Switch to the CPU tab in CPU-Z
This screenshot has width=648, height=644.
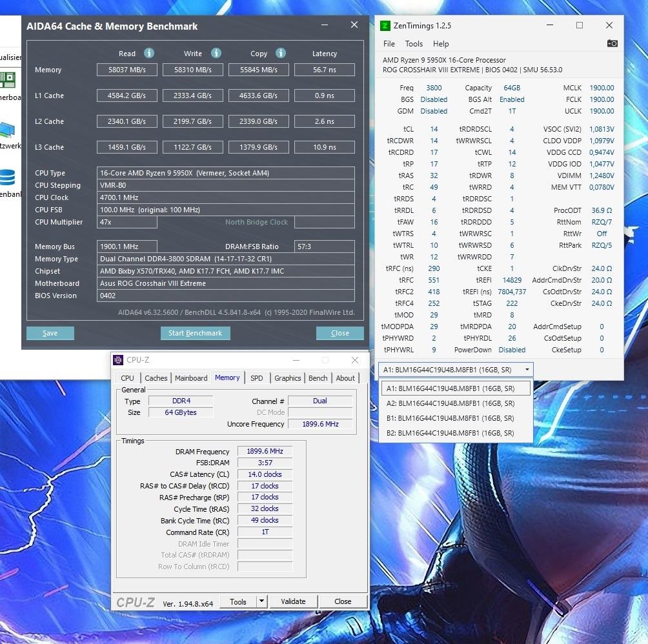(x=127, y=378)
